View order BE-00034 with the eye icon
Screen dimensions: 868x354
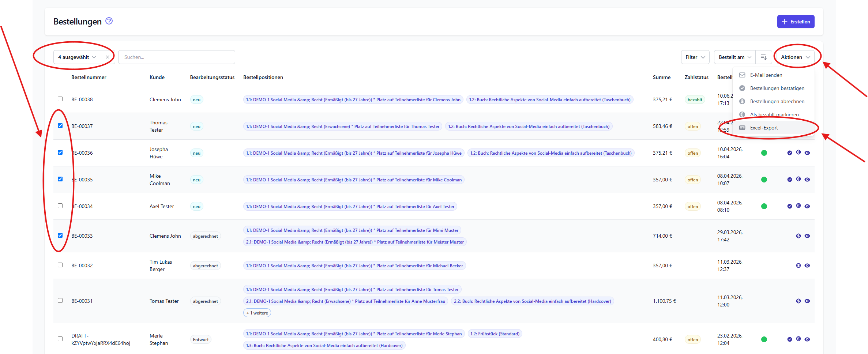pyautogui.click(x=807, y=206)
